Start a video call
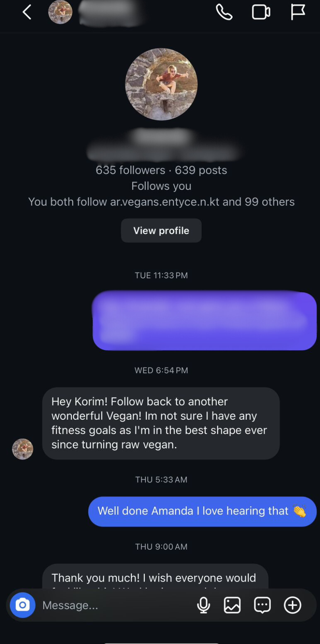This screenshot has width=320, height=644. tap(261, 12)
